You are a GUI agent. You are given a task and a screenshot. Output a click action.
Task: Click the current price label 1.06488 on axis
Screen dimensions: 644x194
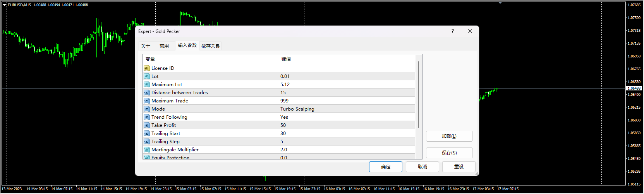point(634,88)
